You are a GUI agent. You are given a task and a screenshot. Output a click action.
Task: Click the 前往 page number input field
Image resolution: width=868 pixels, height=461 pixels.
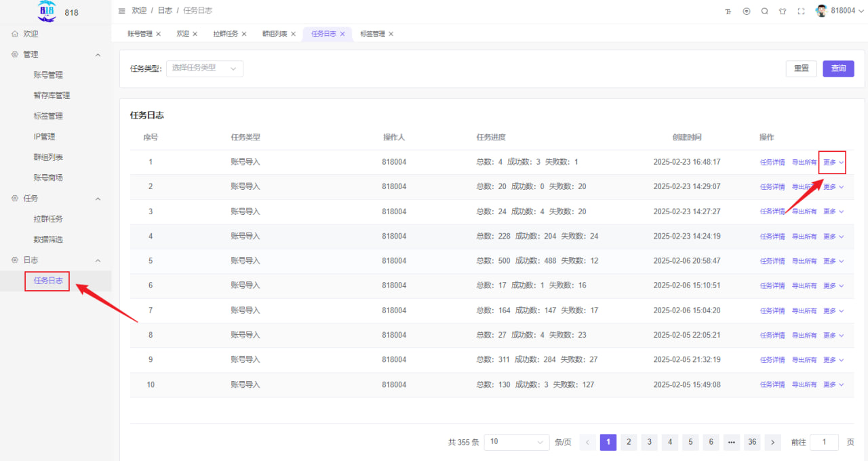(x=825, y=442)
